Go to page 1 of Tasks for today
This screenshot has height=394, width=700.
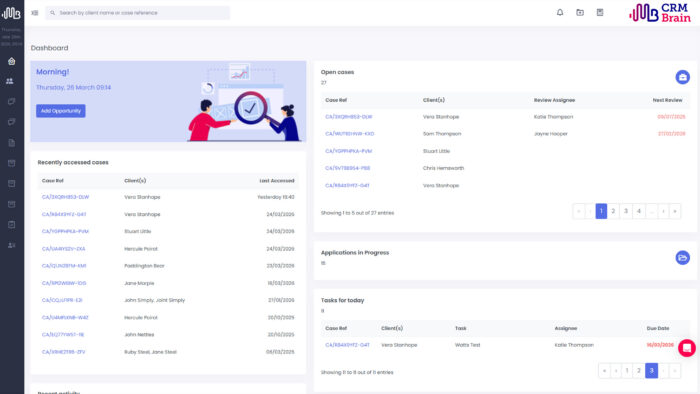click(627, 370)
